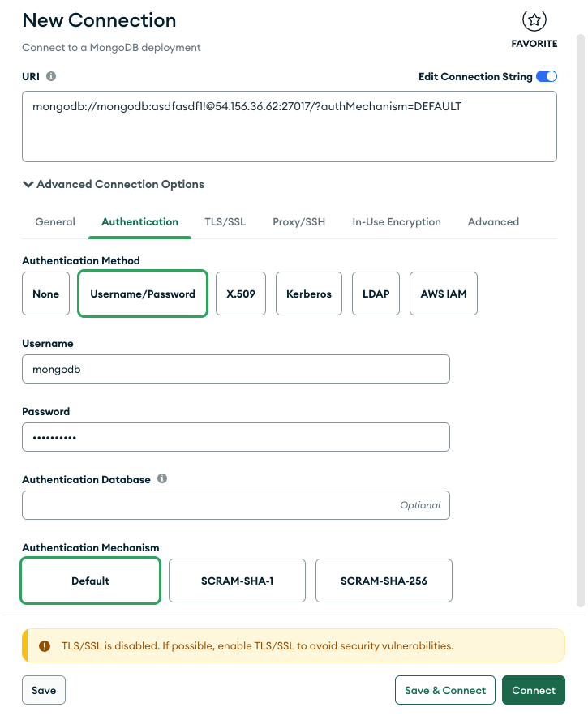Click the Save button
This screenshot has width=588, height=720.
pyautogui.click(x=44, y=690)
